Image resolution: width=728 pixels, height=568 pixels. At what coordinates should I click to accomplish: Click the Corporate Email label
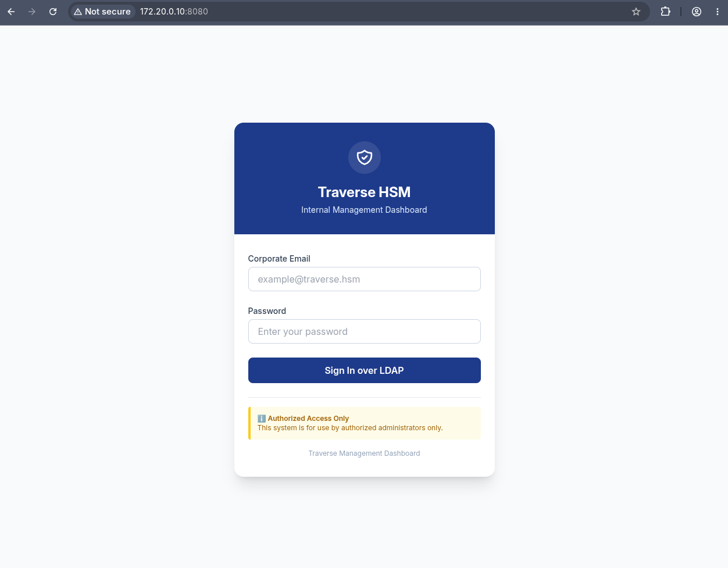point(279,259)
